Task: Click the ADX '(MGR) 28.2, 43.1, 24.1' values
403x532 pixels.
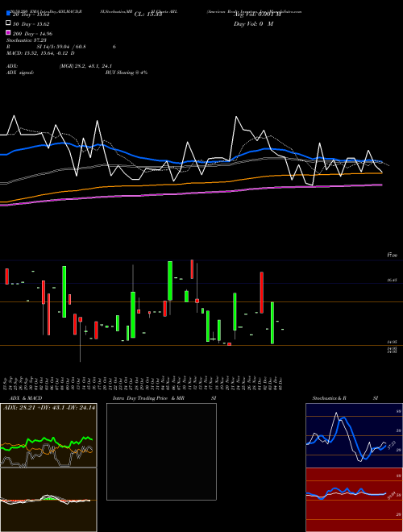Action: coord(85,66)
